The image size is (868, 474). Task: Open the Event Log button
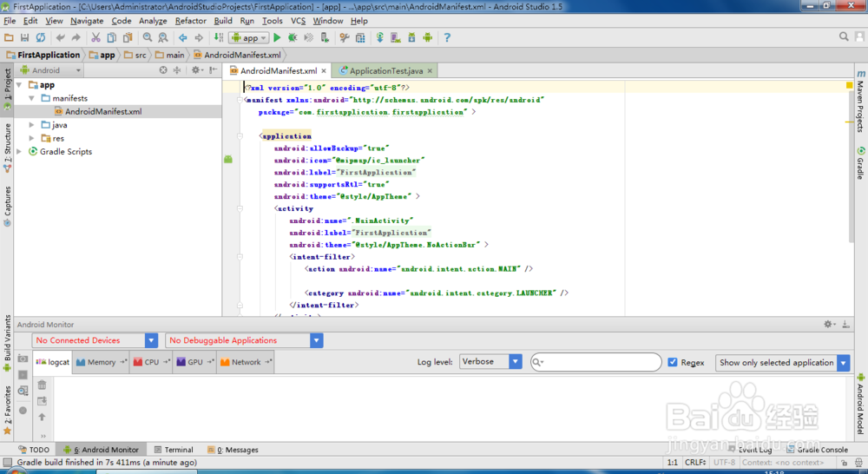(x=751, y=450)
